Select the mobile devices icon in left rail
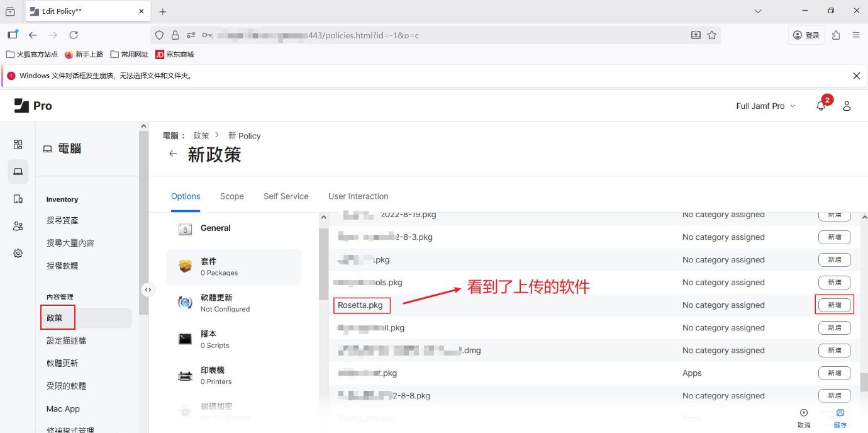868x433 pixels. pos(18,199)
